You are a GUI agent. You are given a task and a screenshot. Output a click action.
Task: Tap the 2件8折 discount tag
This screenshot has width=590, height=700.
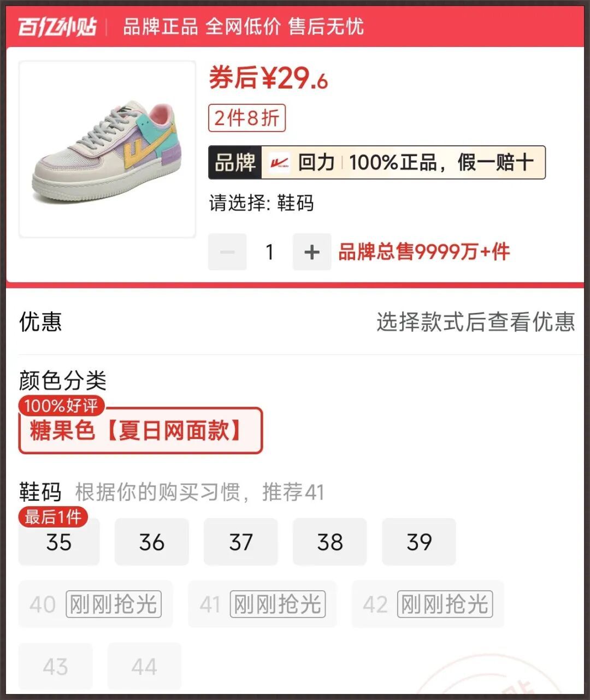tap(247, 118)
